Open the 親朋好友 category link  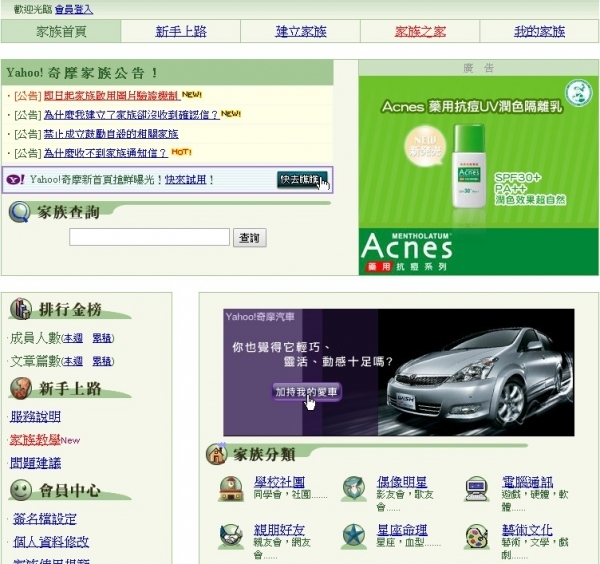click(x=279, y=530)
